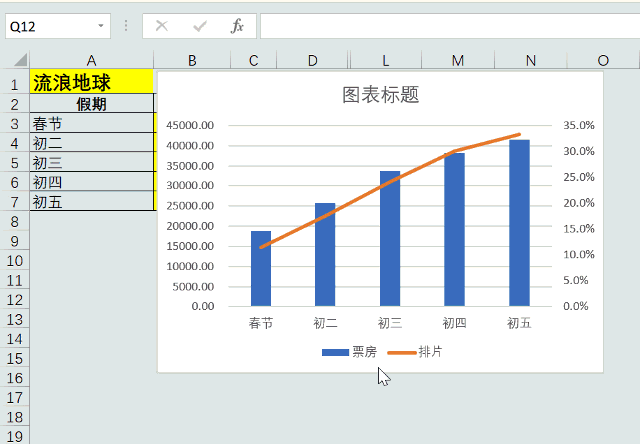
Task: Click the blue bar for 春节
Action: [x=261, y=269]
